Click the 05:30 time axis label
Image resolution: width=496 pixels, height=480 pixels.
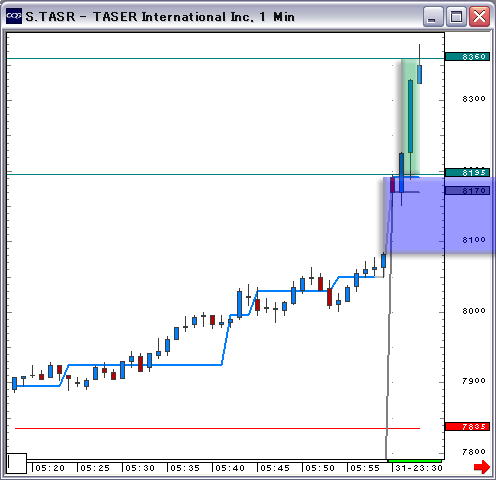click(x=140, y=468)
